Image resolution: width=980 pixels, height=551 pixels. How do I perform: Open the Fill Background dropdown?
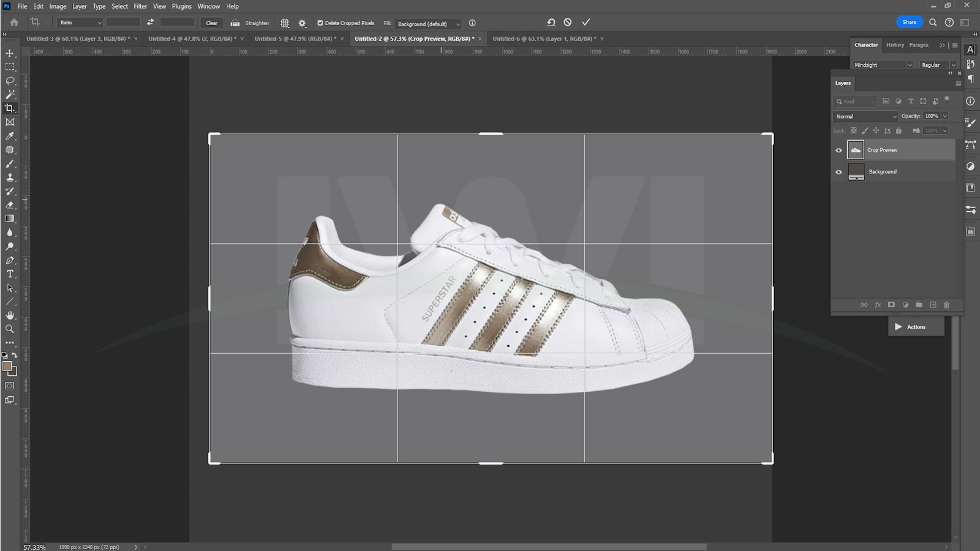pos(428,24)
